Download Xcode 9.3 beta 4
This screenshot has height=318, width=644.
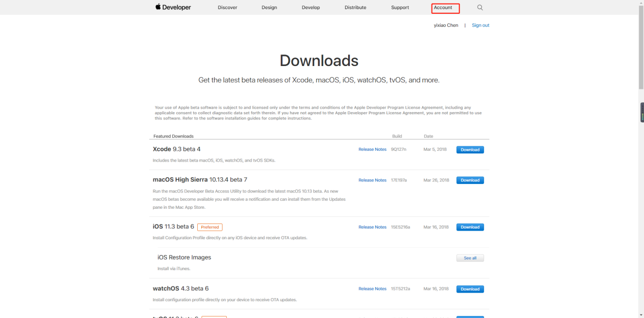click(470, 150)
